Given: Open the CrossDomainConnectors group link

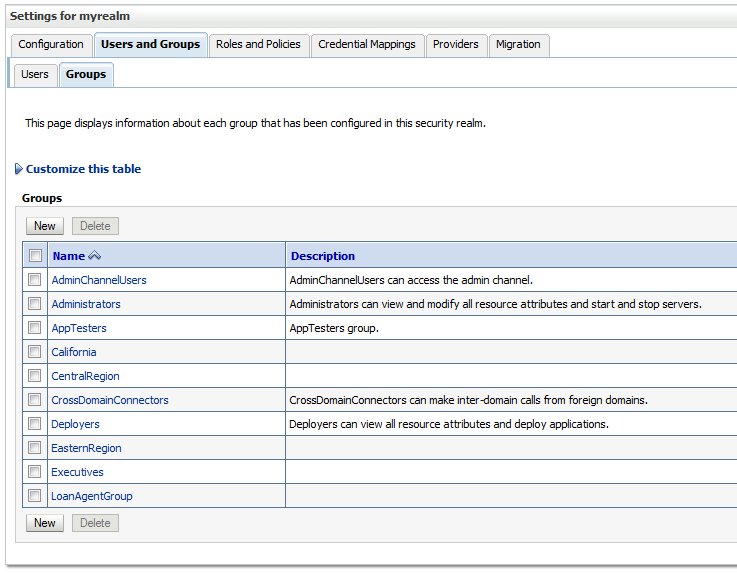Looking at the screenshot, I should point(110,400).
